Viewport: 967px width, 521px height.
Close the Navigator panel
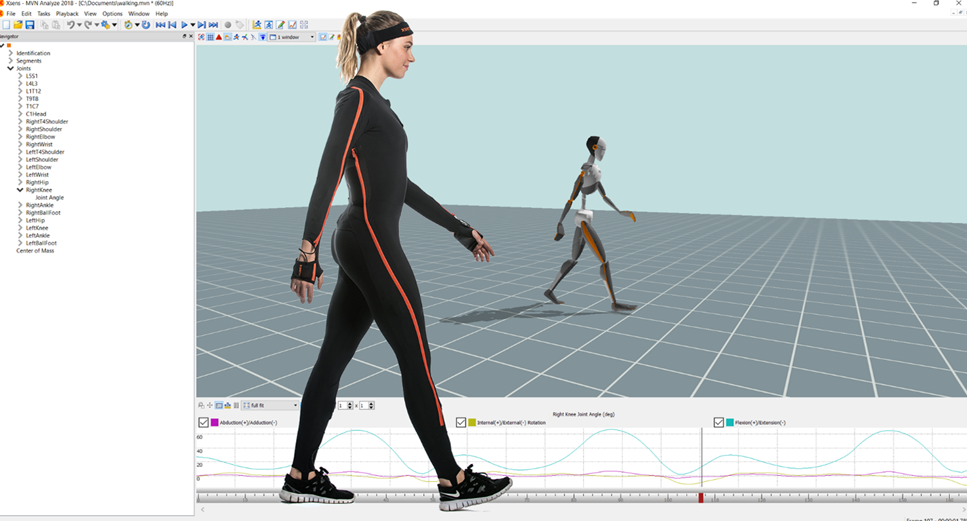click(x=191, y=36)
